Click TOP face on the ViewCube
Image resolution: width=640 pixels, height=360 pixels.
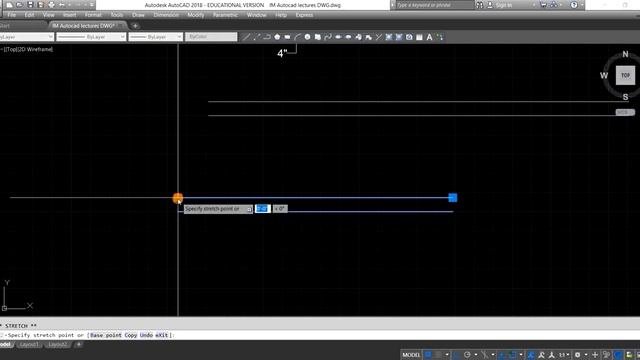[x=625, y=76]
